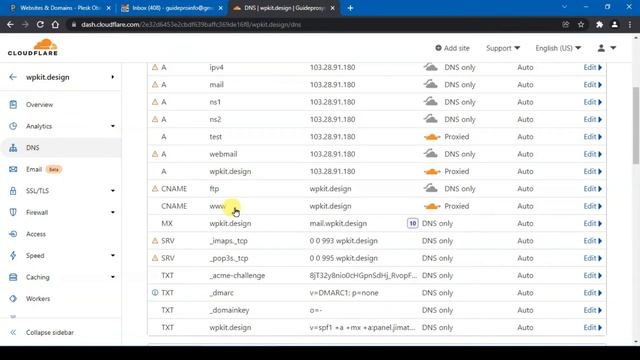Switch to the Inbox Gmail tab
This screenshot has width=640, height=360.
pyautogui.click(x=172, y=8)
